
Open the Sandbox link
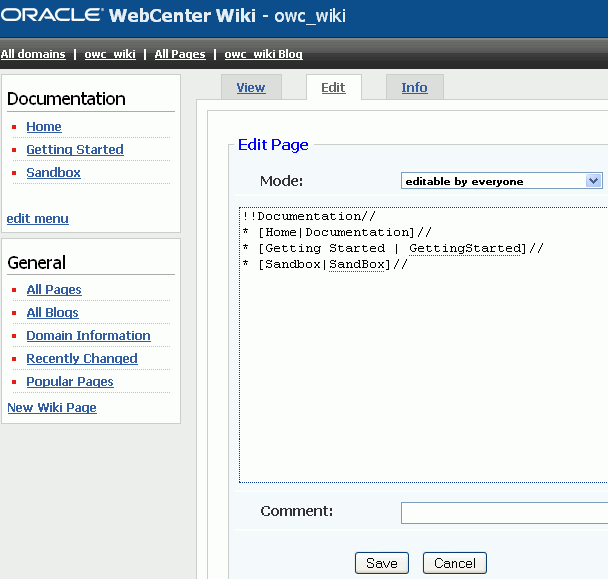click(54, 173)
